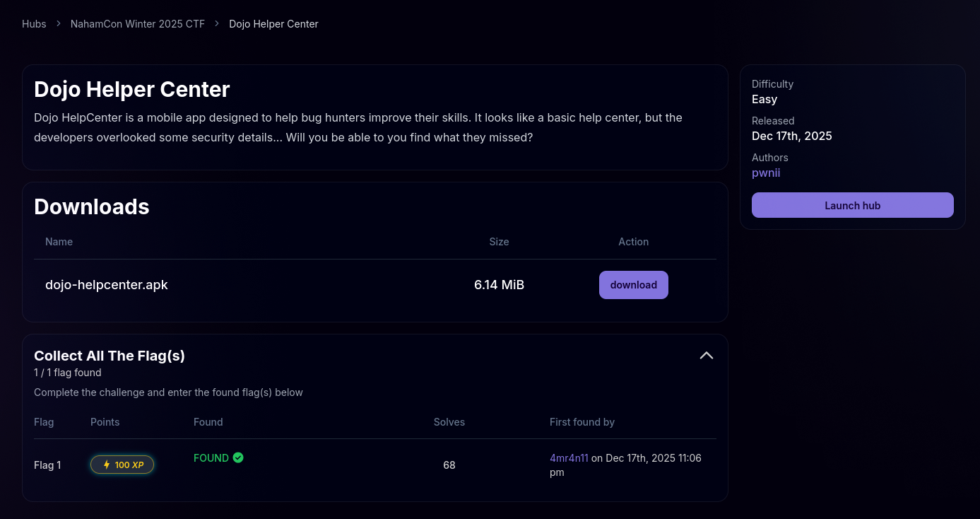Click the Collect All The Flag(s) heading
980x519 pixels.
(x=110, y=356)
